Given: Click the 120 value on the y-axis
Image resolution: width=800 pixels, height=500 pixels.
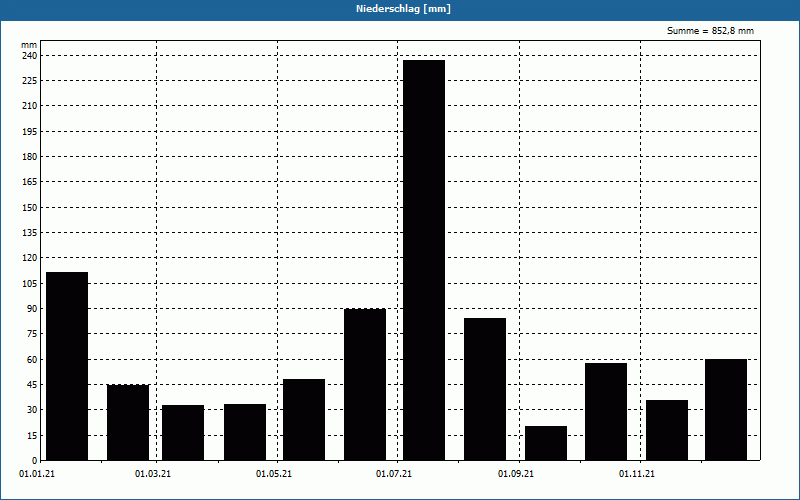Looking at the screenshot, I should [x=30, y=258].
